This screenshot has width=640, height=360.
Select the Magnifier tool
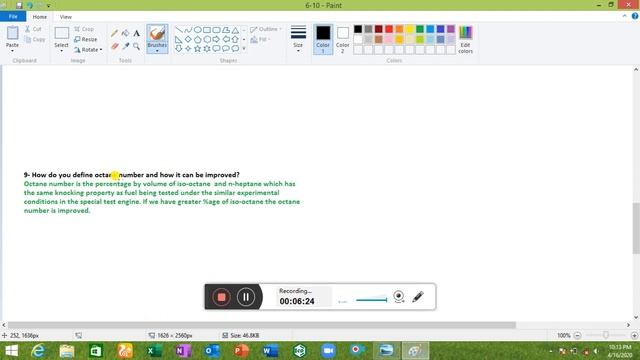[x=136, y=47]
